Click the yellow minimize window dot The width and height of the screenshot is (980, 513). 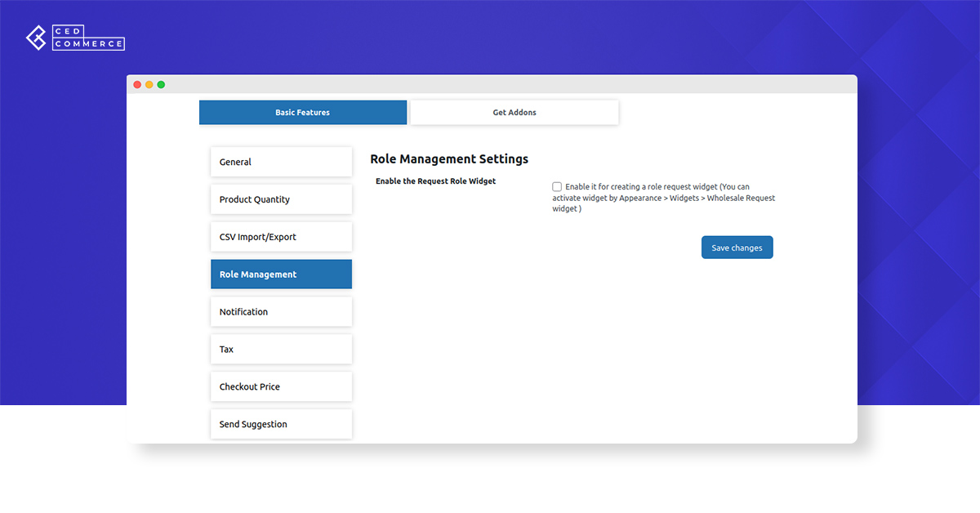click(x=149, y=85)
